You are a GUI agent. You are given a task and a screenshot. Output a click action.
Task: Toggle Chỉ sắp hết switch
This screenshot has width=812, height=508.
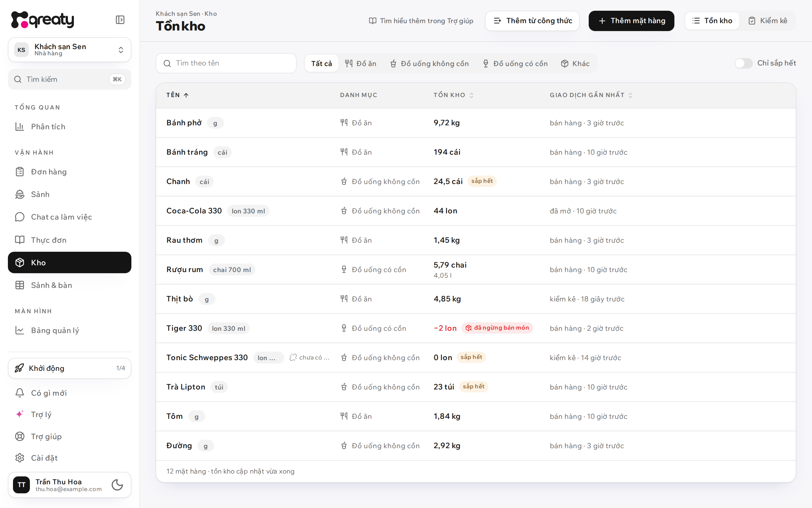click(743, 63)
